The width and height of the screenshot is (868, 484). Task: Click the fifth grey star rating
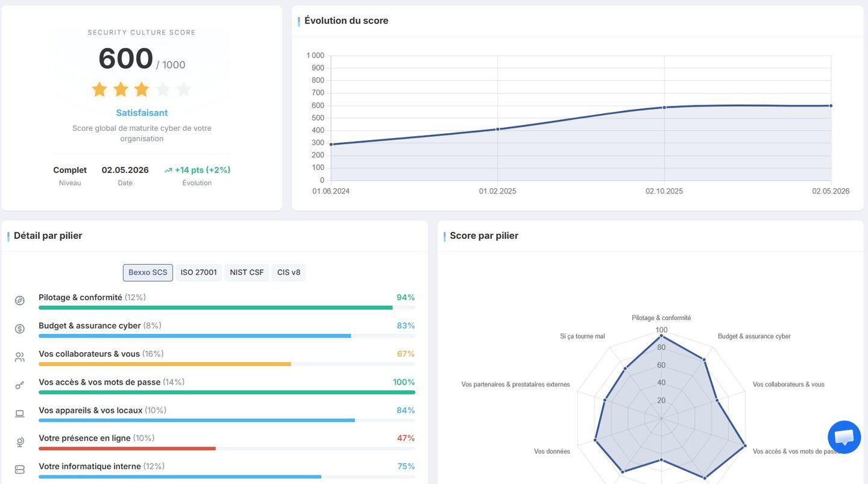(x=184, y=90)
